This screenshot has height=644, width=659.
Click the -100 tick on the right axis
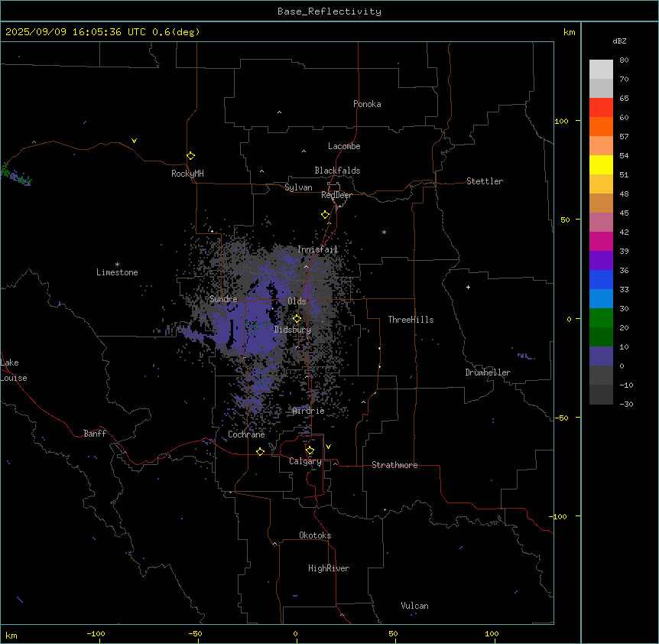pyautogui.click(x=559, y=516)
